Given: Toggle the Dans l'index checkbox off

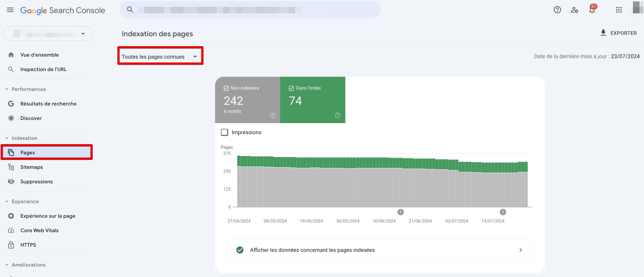Looking at the screenshot, I should [x=291, y=88].
